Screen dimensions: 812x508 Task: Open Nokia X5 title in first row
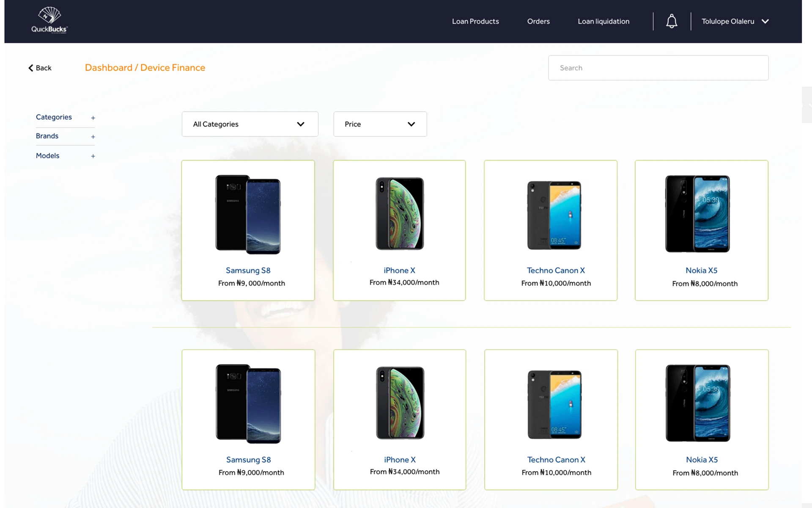701,271
